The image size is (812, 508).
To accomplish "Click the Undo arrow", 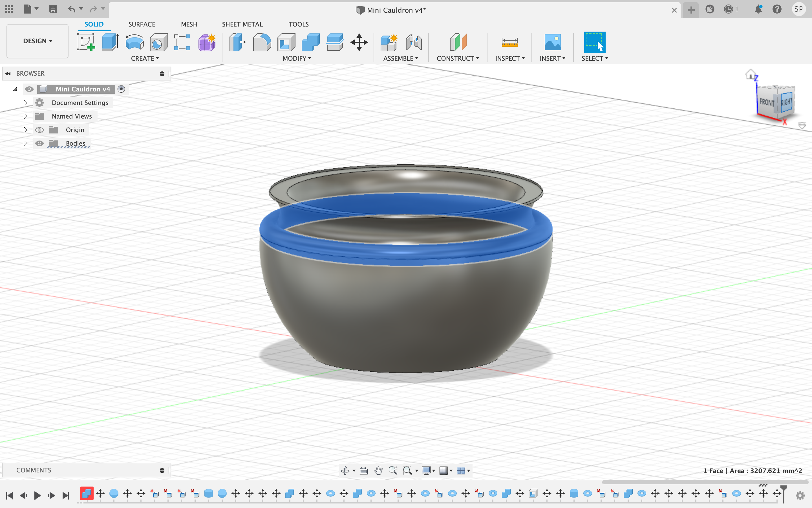I will click(x=71, y=9).
